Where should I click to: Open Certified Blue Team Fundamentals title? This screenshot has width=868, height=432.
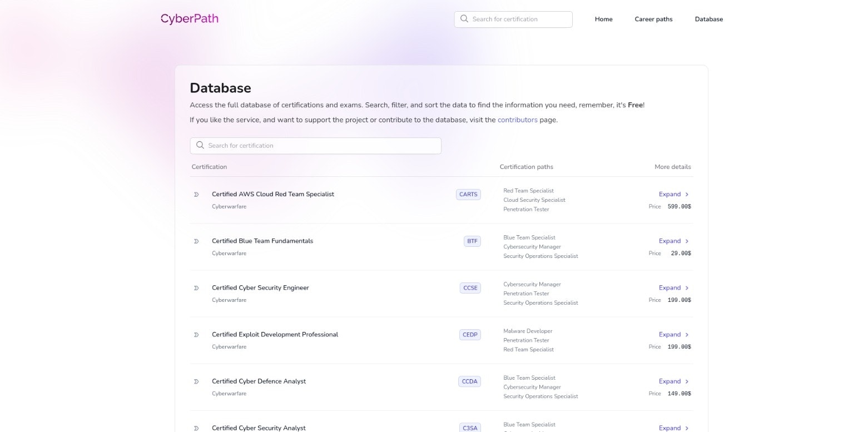[x=262, y=241]
